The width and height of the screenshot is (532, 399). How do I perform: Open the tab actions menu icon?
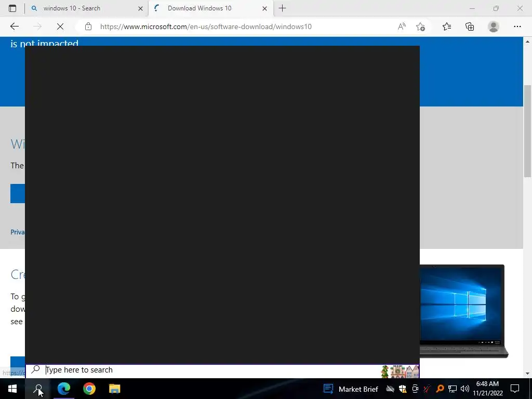(x=12, y=8)
